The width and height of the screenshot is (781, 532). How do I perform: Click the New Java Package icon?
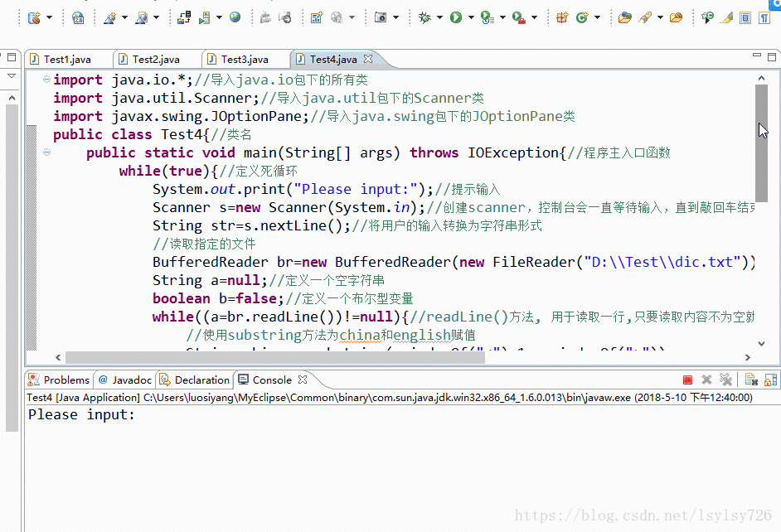click(562, 18)
